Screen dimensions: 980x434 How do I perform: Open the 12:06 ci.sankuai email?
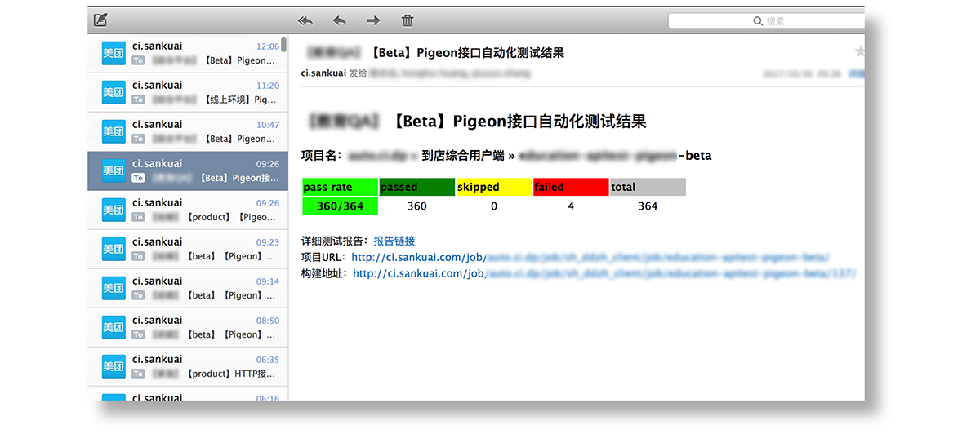[188, 53]
